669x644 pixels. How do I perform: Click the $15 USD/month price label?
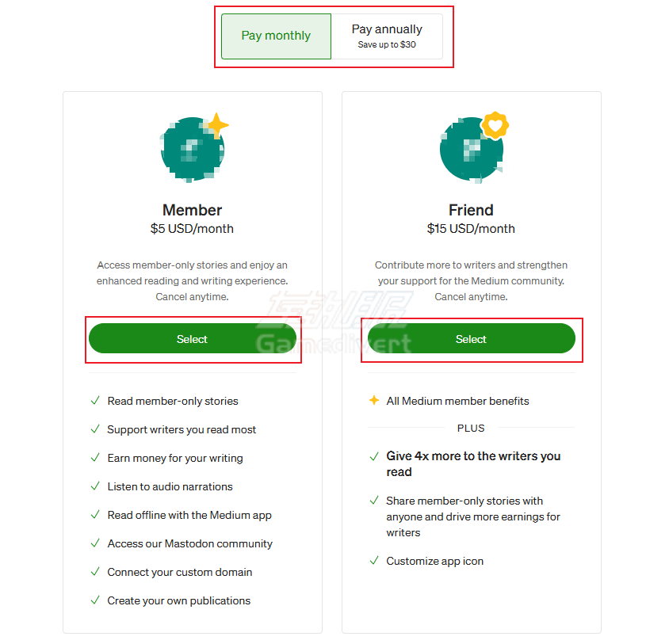(471, 228)
